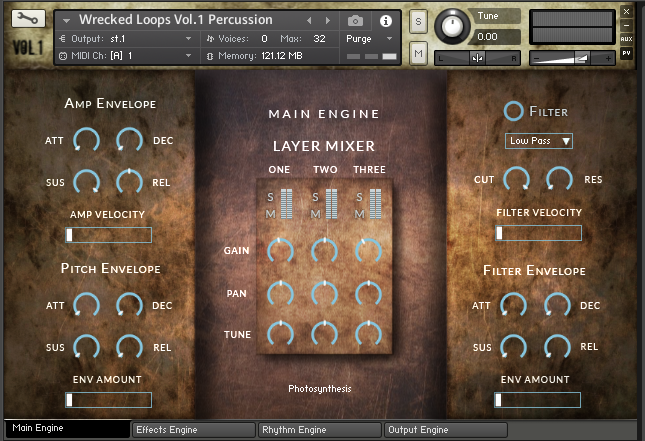Click the Filter Velocity slider

[538, 233]
